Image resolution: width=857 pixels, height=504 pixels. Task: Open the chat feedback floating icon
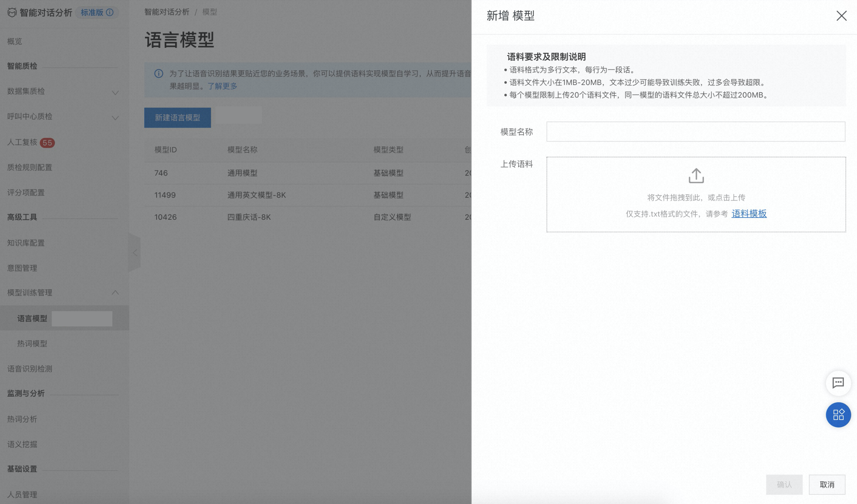[x=838, y=383]
